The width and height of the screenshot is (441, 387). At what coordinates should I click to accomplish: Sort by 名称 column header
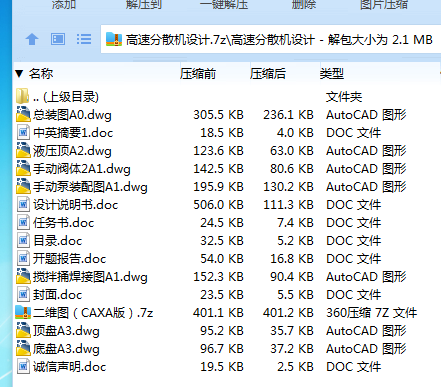click(x=41, y=74)
